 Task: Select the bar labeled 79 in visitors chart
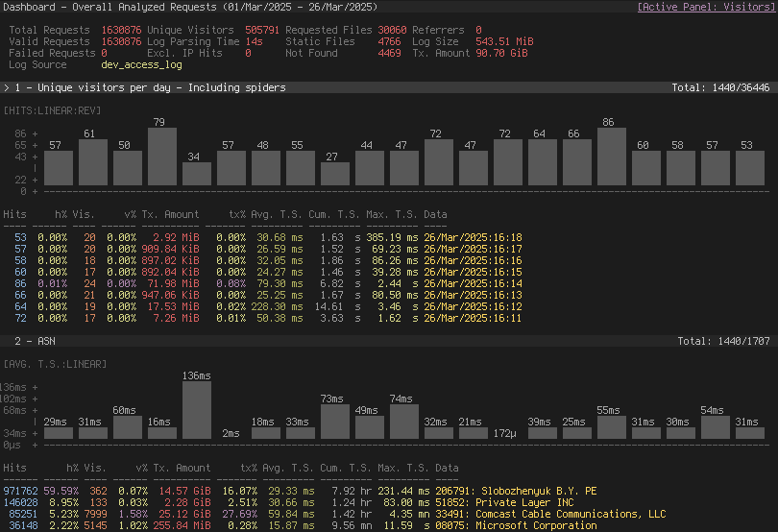tap(162, 157)
